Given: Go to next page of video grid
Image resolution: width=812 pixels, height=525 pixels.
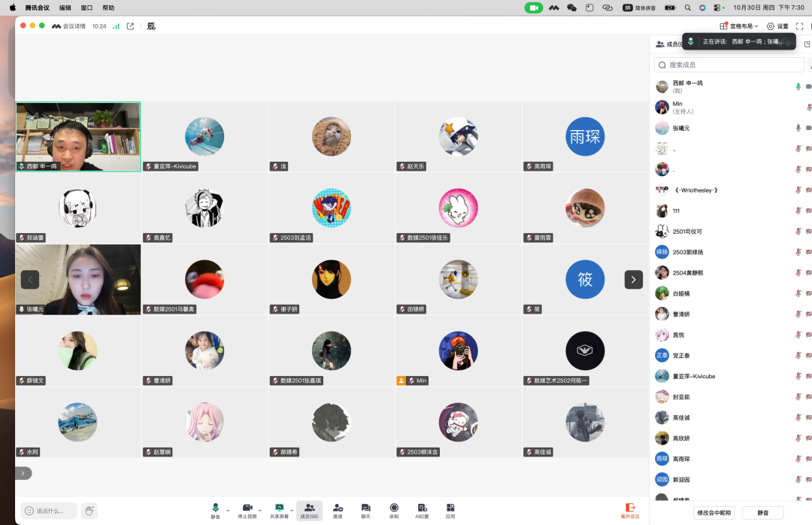Looking at the screenshot, I should point(633,279).
